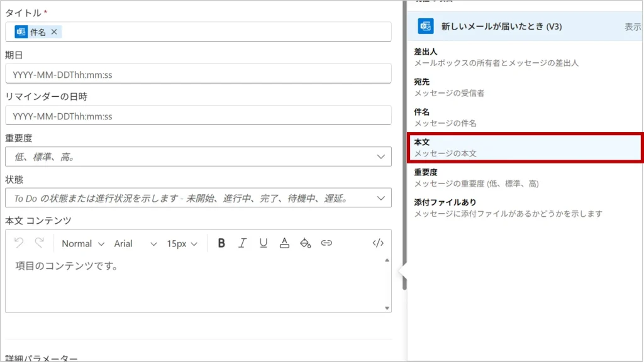Apply italic formatting in body editor
Screen dimensions: 644x362
[242, 243]
